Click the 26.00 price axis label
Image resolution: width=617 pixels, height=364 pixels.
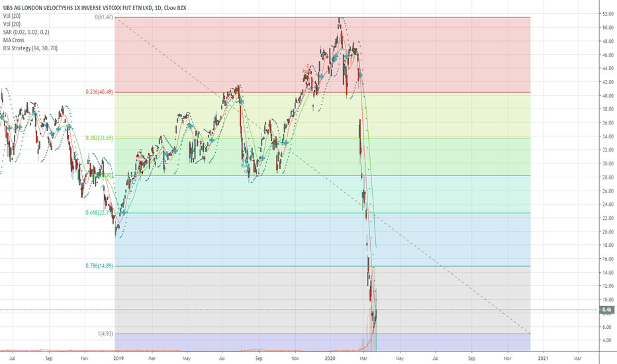(608, 191)
